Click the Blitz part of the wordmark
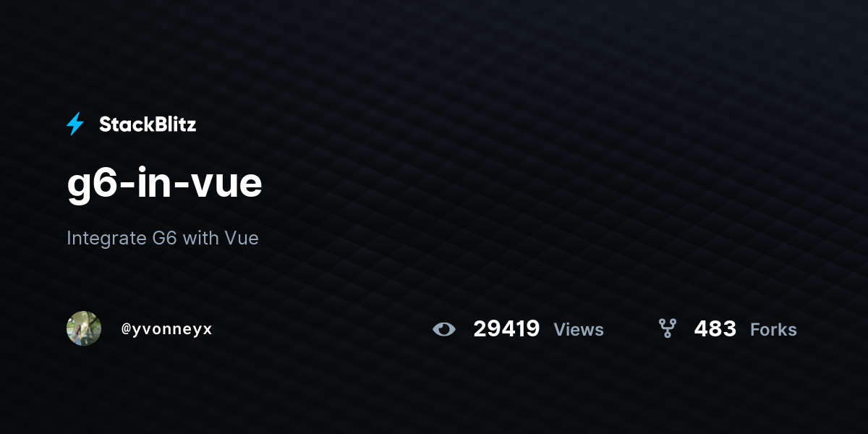The image size is (868, 434). tap(172, 124)
